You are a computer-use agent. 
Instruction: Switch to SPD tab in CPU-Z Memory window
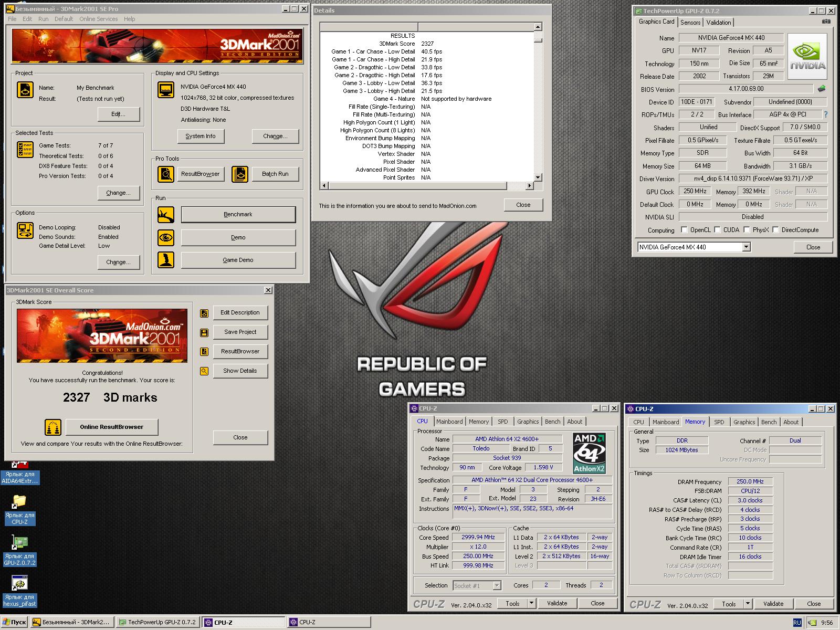719,422
